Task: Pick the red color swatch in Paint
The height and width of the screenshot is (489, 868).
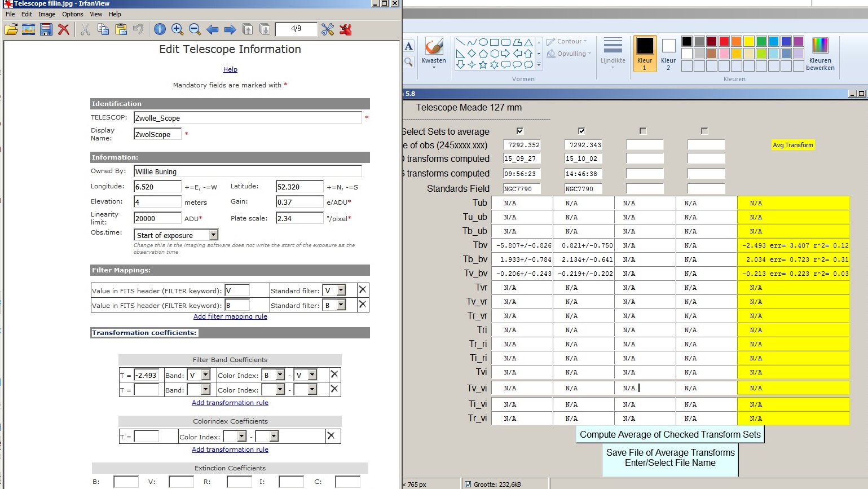Action: pos(724,41)
